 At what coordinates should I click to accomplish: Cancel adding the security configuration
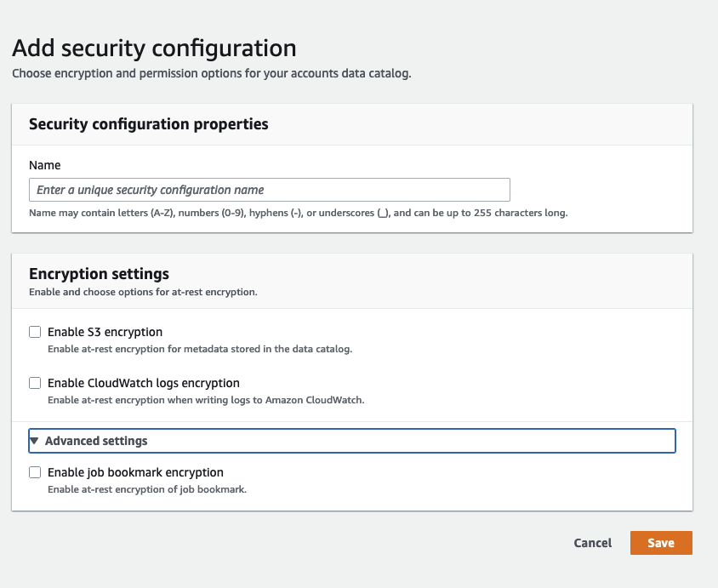[592, 542]
